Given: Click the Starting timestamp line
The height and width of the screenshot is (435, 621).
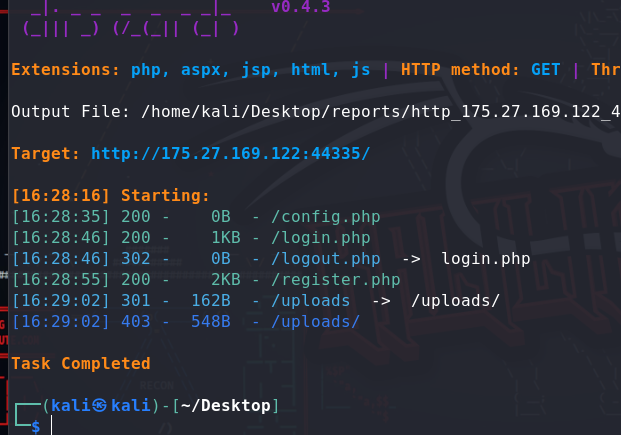Looking at the screenshot, I should click(x=110, y=195).
